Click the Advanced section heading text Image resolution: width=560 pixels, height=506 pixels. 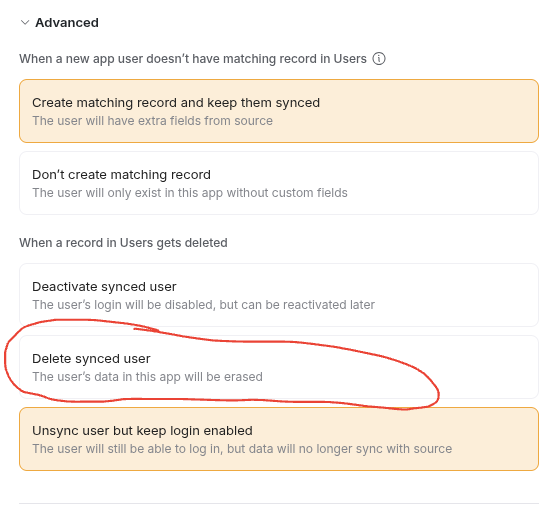[x=67, y=22]
